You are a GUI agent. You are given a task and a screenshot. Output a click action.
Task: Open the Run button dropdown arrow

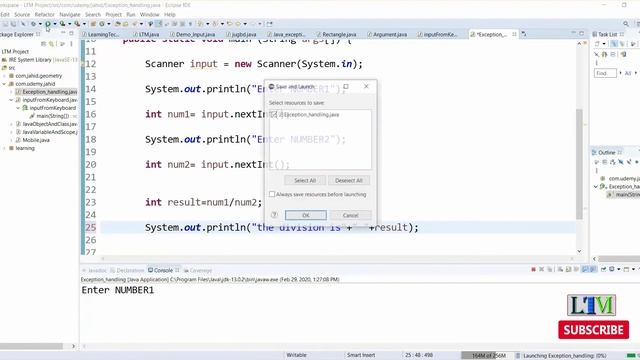pos(54,24)
